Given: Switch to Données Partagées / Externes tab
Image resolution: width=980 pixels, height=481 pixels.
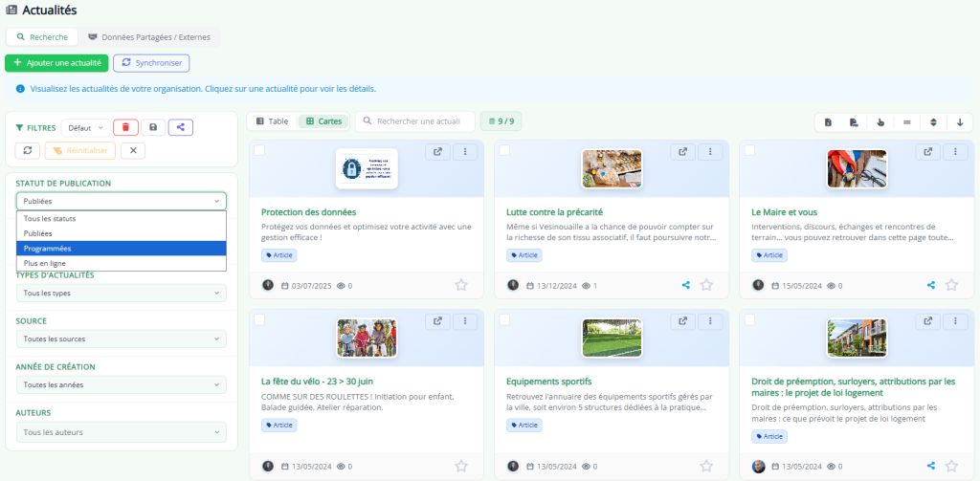Looking at the screenshot, I should pyautogui.click(x=148, y=37).
